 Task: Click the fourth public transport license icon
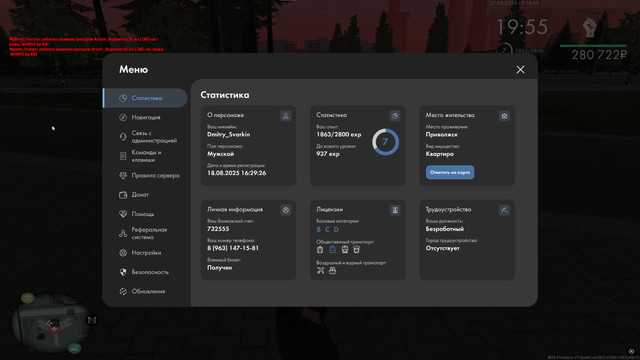(356, 249)
